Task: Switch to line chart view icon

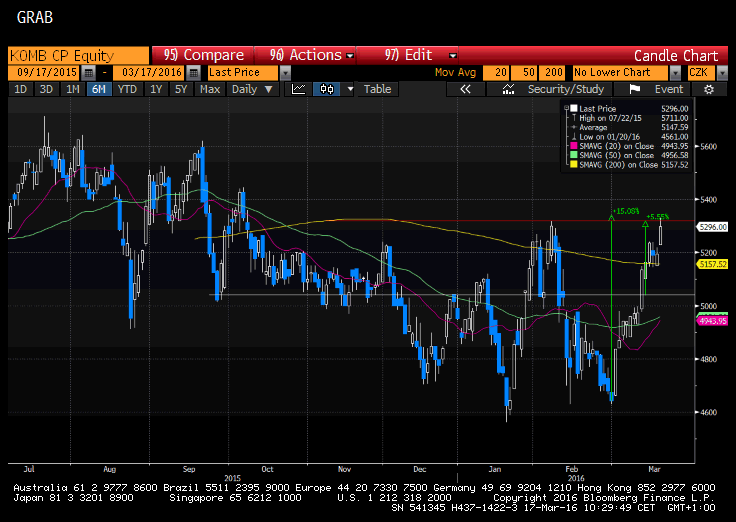Action: click(x=299, y=89)
